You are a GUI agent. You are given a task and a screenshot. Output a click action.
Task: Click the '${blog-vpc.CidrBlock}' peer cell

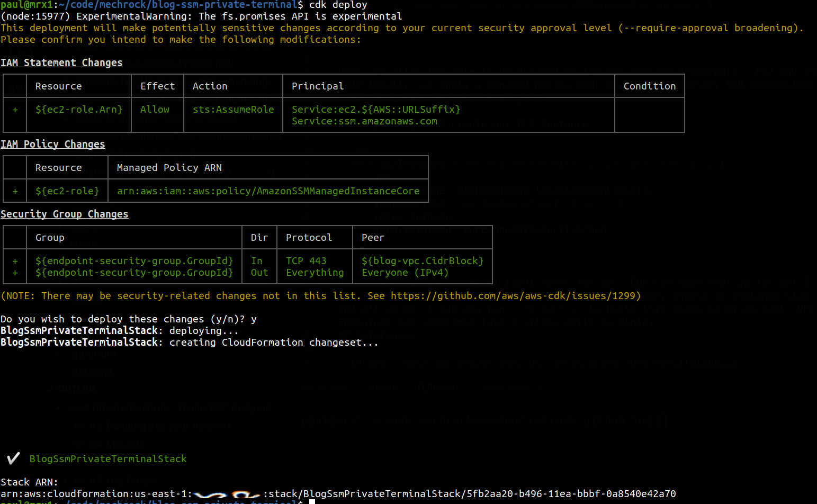[x=423, y=260]
